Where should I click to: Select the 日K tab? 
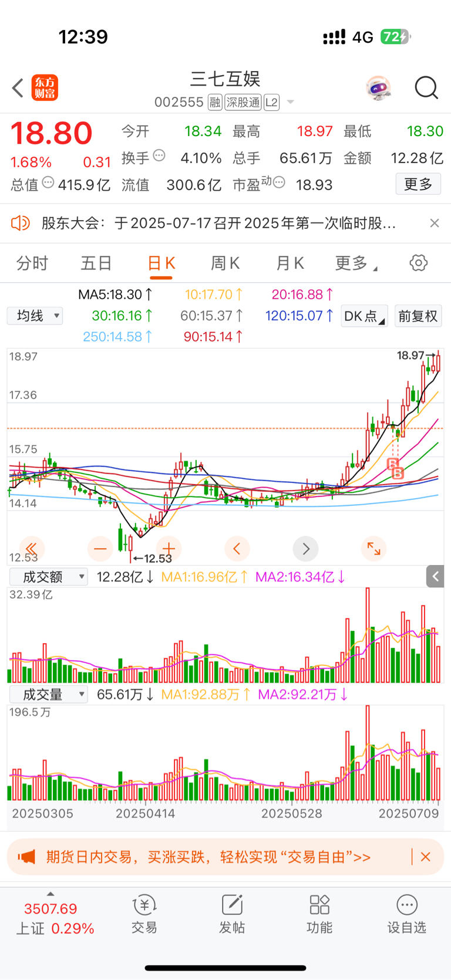click(161, 263)
